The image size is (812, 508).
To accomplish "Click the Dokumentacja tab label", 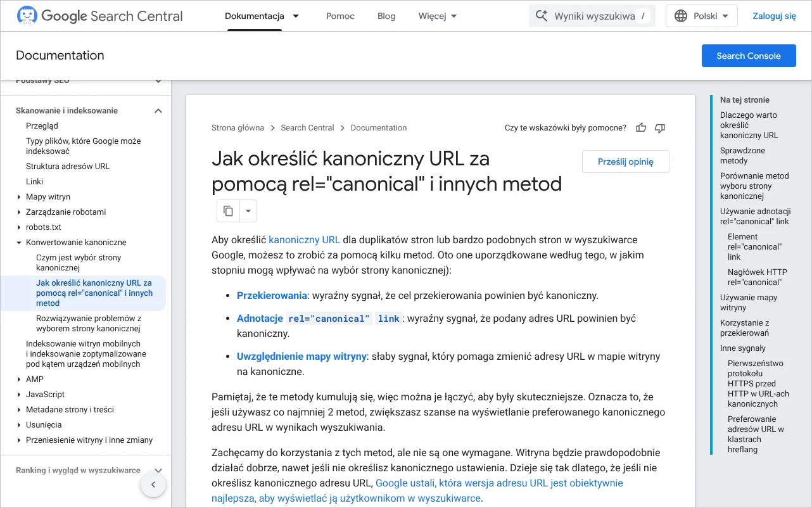I will (255, 16).
